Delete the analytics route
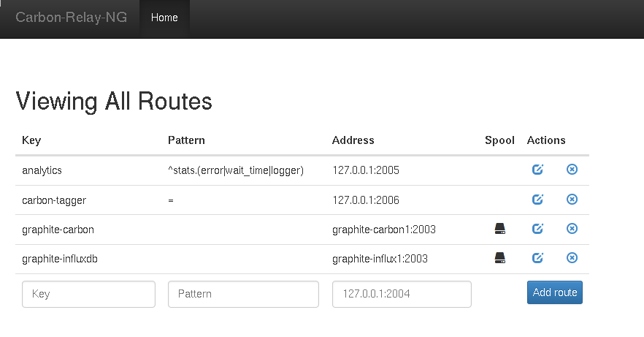This screenshot has height=337, width=644. pyautogui.click(x=572, y=170)
